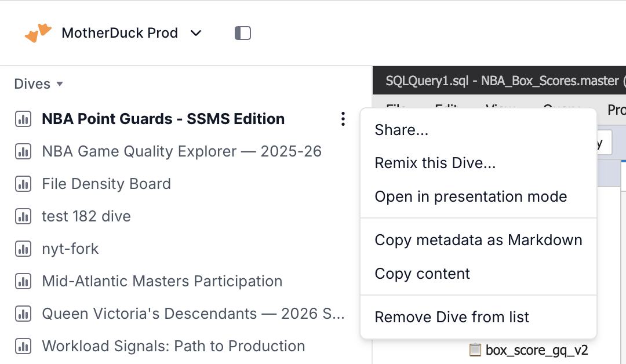Click chart icon beside NBA Game Quality Explorer
The width and height of the screenshot is (626, 364).
(23, 152)
